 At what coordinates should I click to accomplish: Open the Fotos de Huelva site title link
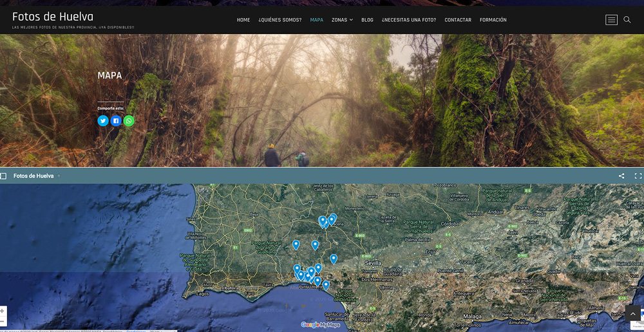tap(53, 17)
